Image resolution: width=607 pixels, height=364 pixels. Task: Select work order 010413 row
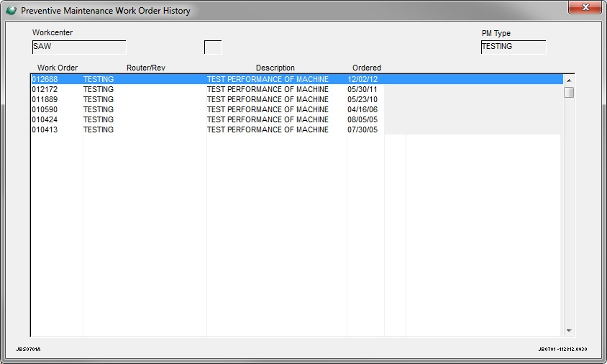pos(297,129)
